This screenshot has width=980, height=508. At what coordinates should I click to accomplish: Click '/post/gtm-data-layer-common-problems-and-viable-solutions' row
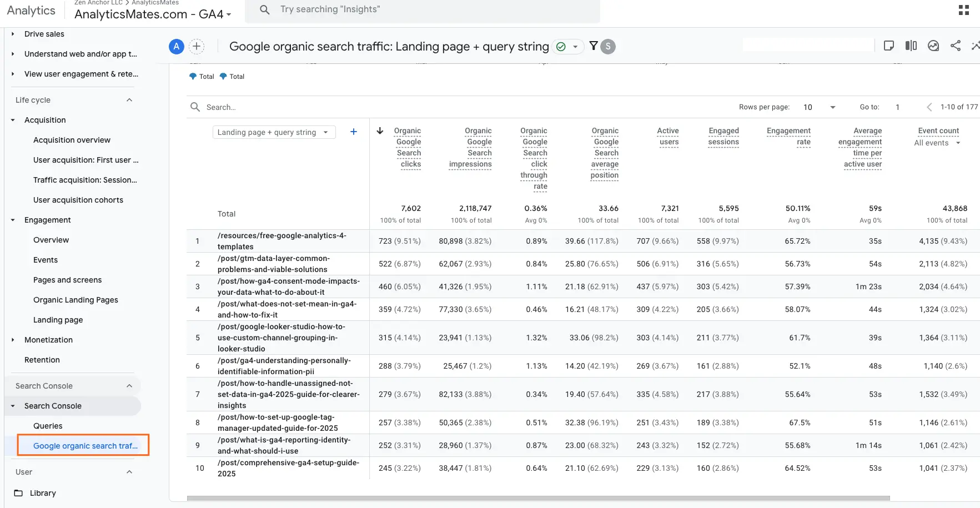point(583,264)
